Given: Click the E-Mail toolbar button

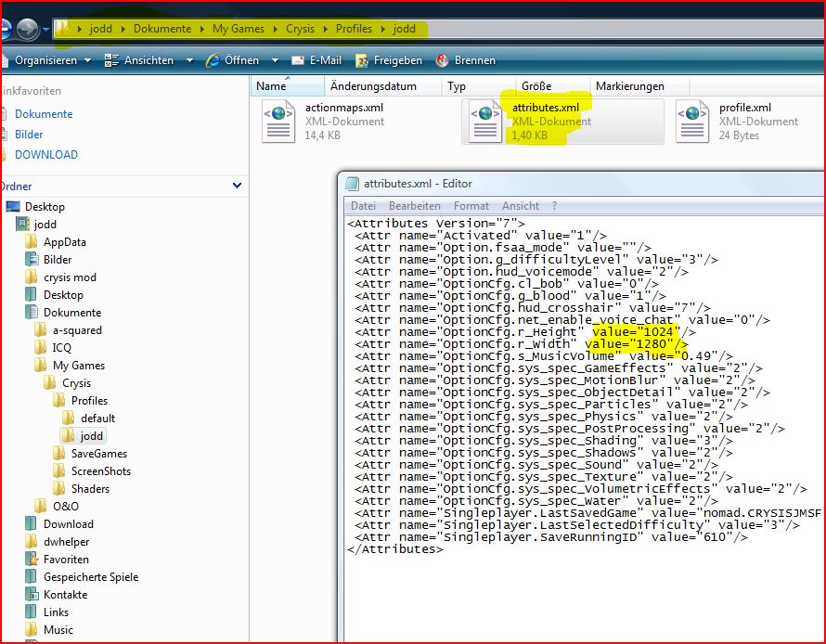Looking at the screenshot, I should click(316, 60).
